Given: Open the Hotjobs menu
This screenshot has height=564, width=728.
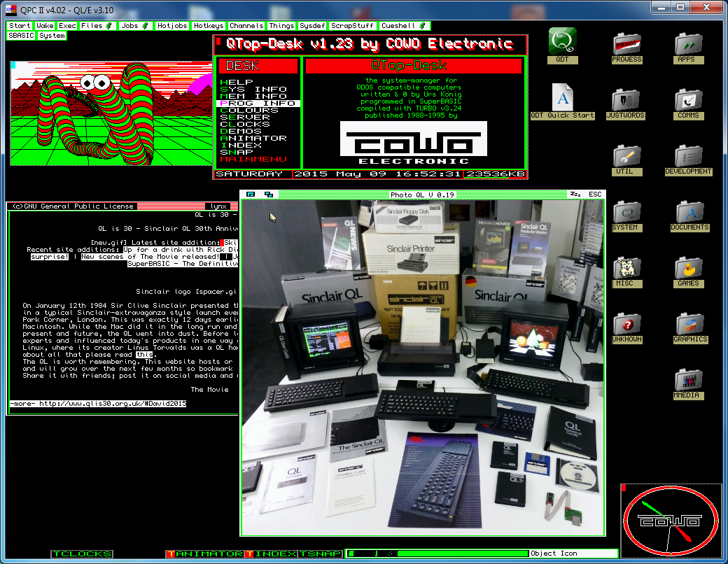Looking at the screenshot, I should tap(172, 26).
